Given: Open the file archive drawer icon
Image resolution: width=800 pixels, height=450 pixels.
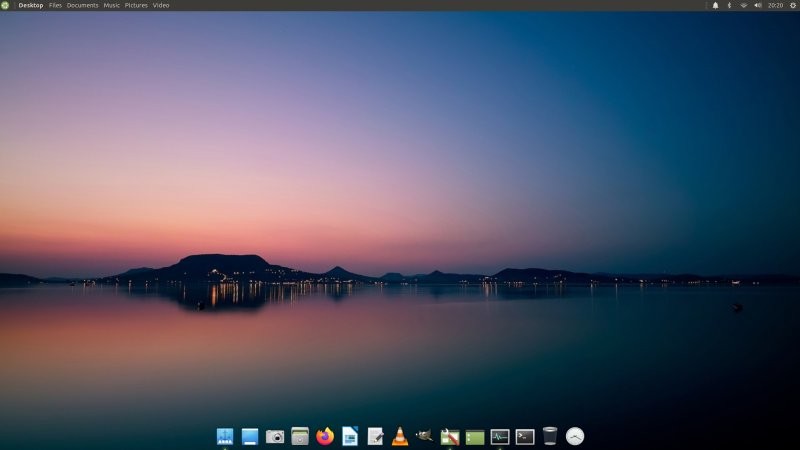Looking at the screenshot, I should click(300, 436).
